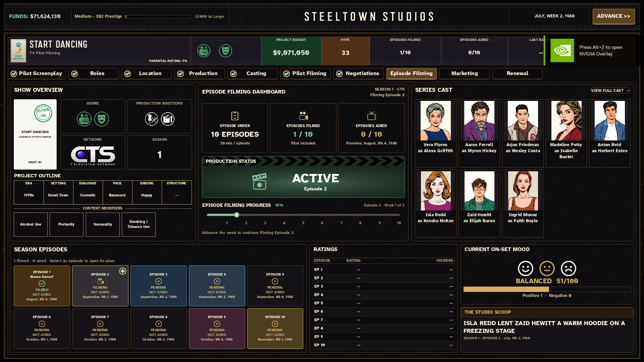Click the episode filming progress slider handle

(x=236, y=215)
